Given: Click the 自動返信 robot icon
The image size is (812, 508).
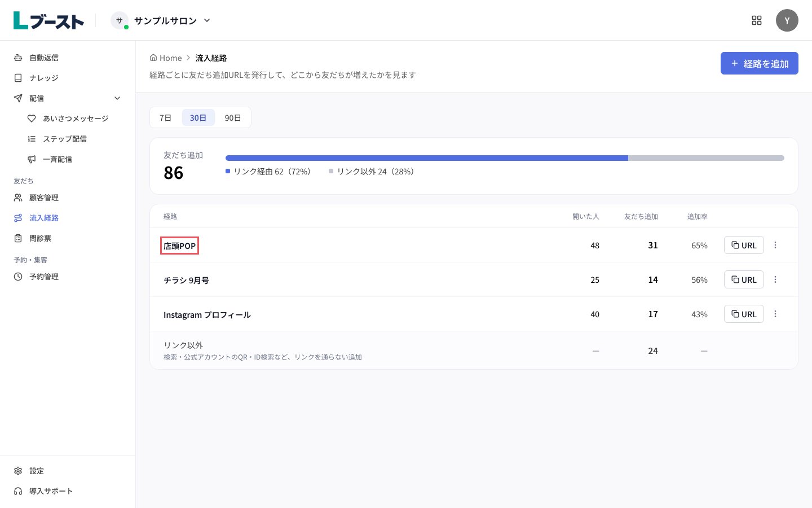Looking at the screenshot, I should (18, 58).
